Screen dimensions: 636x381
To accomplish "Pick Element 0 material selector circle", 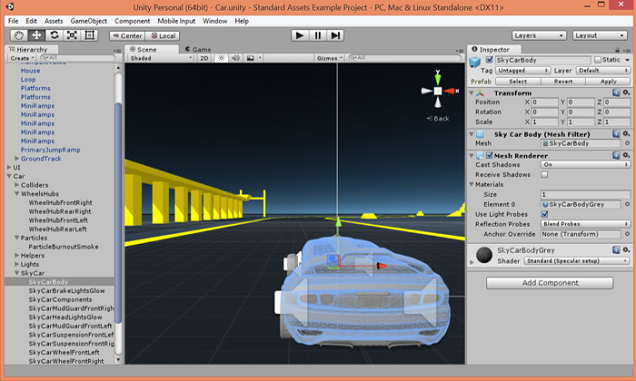I will (627, 204).
